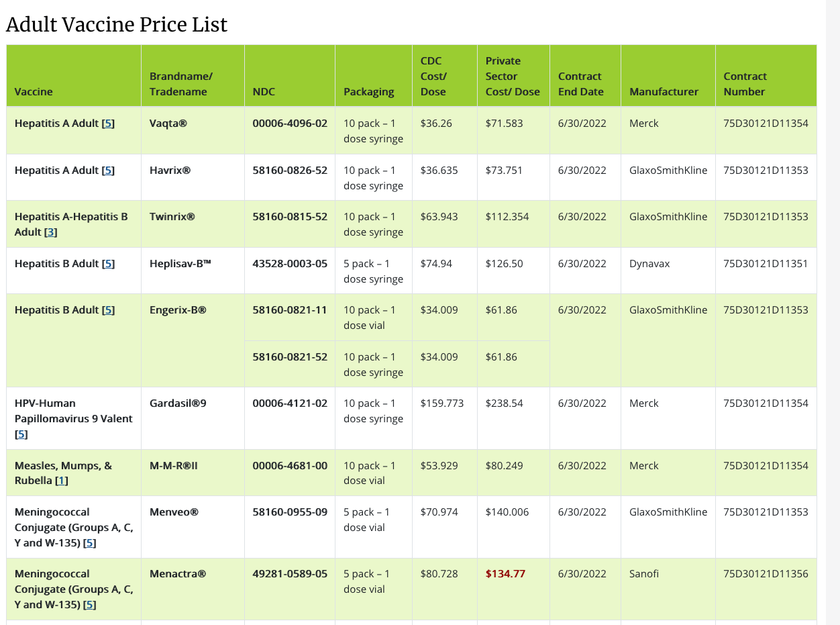Click the $159.773 CDC cost value
Viewport: 840px width, 625px height.
[x=442, y=403]
